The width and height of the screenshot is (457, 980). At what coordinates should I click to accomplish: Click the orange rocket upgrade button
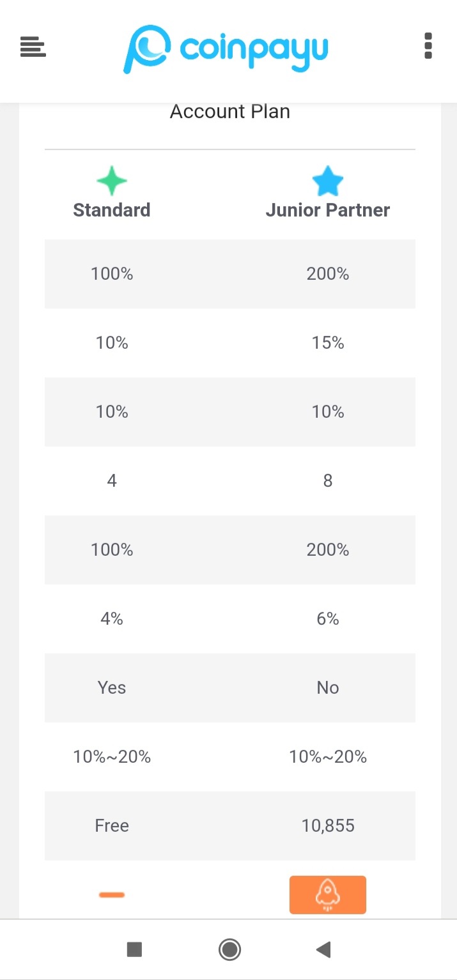coord(328,894)
